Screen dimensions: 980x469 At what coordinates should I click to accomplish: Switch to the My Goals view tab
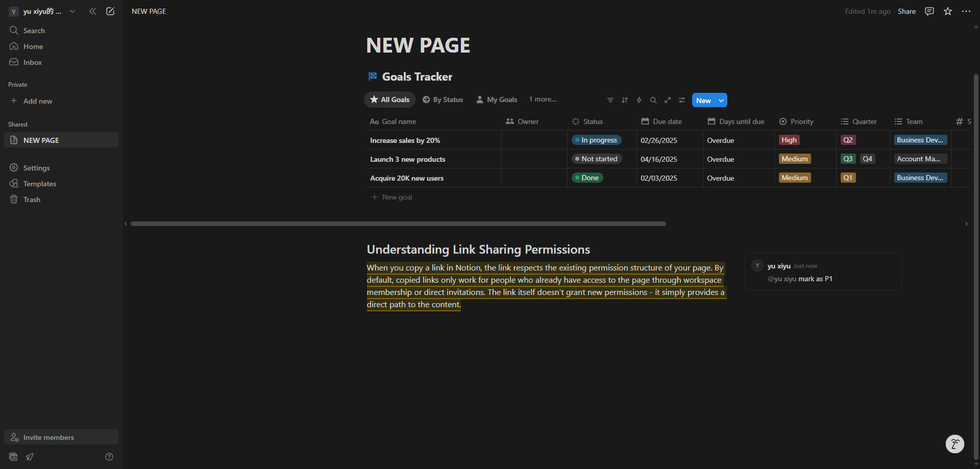pos(497,100)
